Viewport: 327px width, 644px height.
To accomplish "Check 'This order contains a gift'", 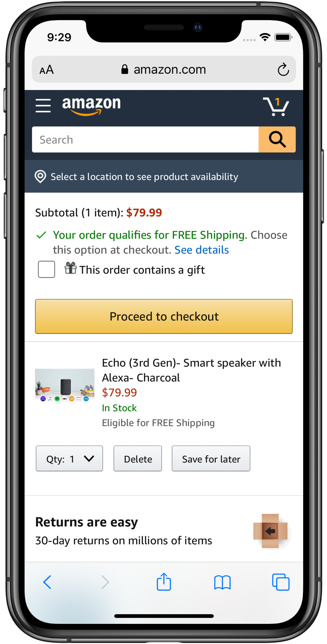I will (46, 269).
